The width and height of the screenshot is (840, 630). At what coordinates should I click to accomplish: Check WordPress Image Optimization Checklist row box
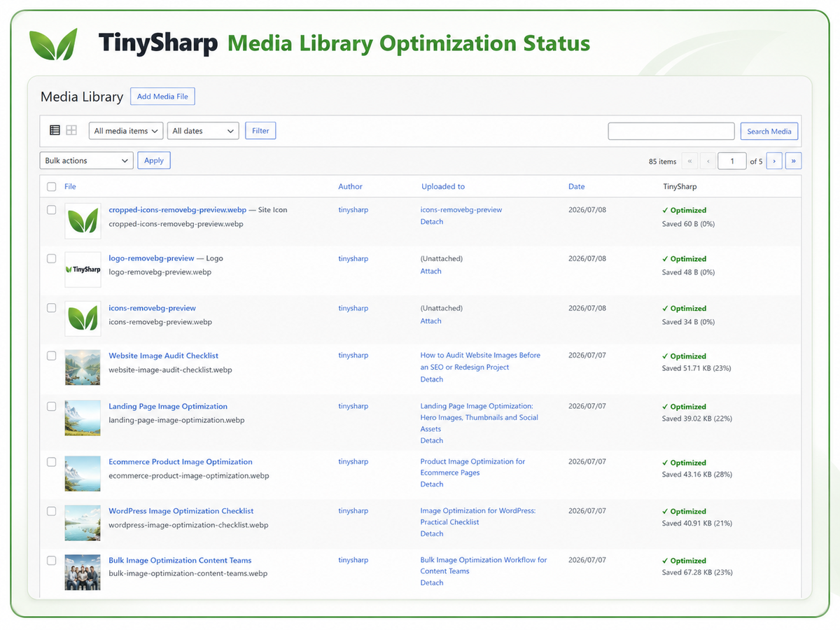click(51, 511)
